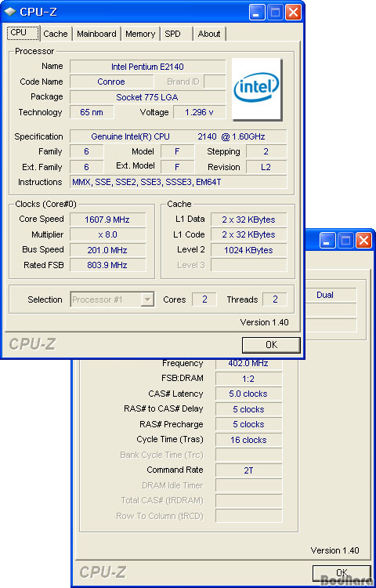
Task: Click the empty Level 3 cache field
Action: tap(248, 265)
